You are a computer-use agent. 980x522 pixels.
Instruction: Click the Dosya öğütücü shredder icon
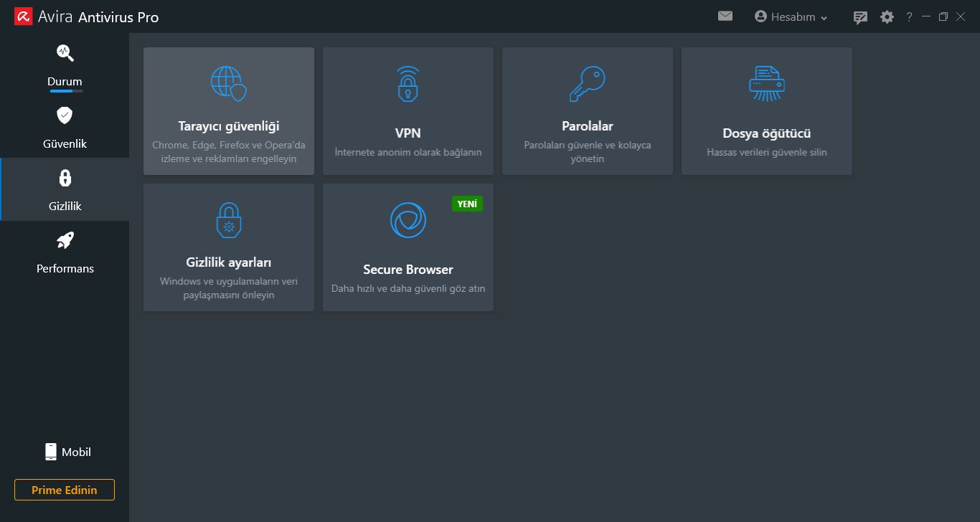point(767,84)
